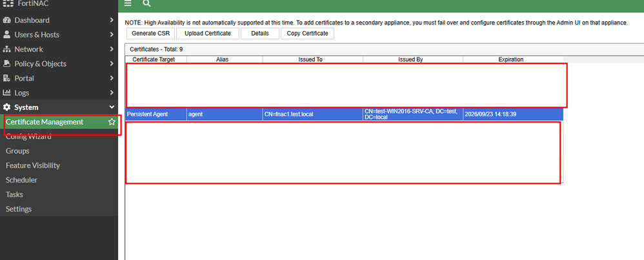Collapse the System menu chevron
The width and height of the screenshot is (644, 260).
click(x=111, y=107)
